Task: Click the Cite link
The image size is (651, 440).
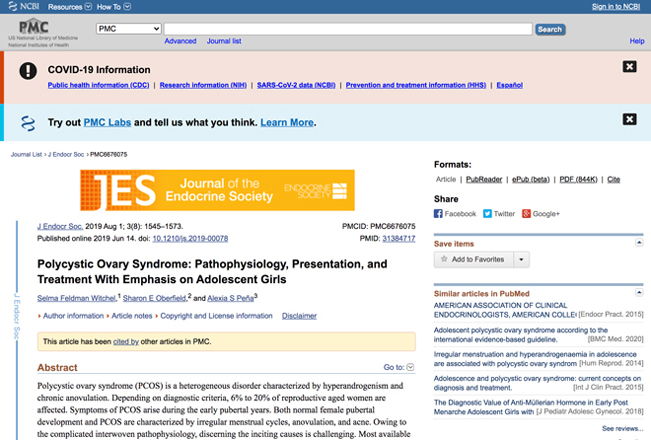Action: [614, 179]
